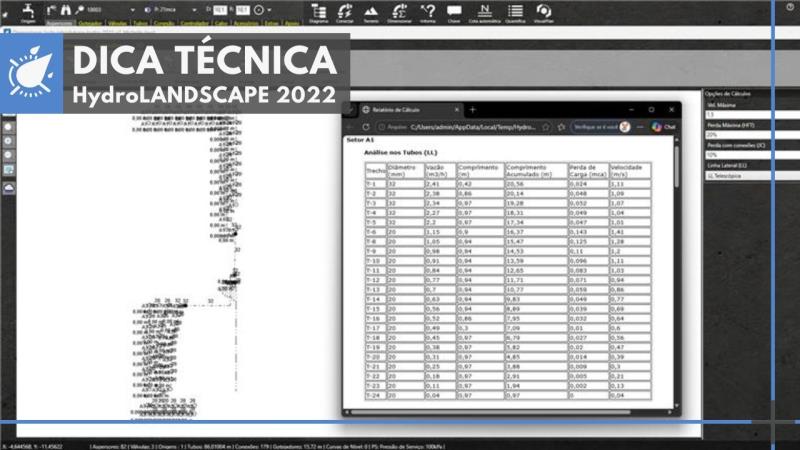Select the Controlador tab
The height and width of the screenshot is (450, 800).
click(x=195, y=23)
